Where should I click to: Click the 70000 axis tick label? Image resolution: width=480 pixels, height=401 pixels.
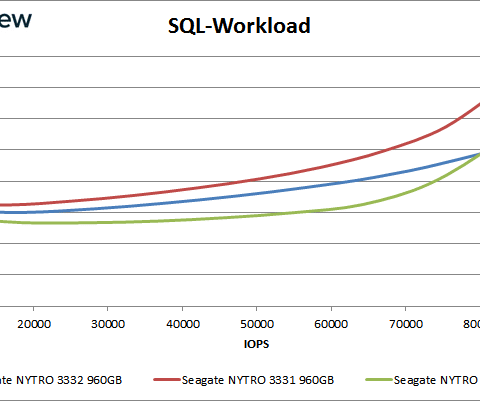pos(406,324)
